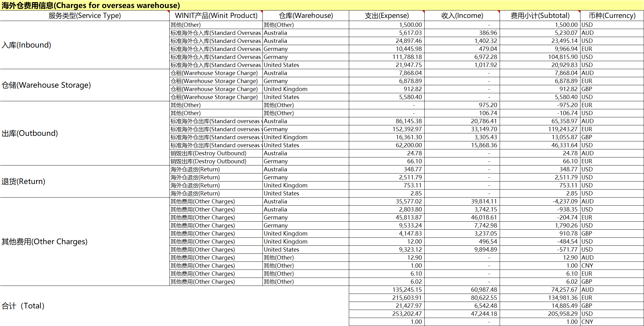The height and width of the screenshot is (326, 644).
Task: Select the total income cell 47,244.18
Action: [x=462, y=314]
